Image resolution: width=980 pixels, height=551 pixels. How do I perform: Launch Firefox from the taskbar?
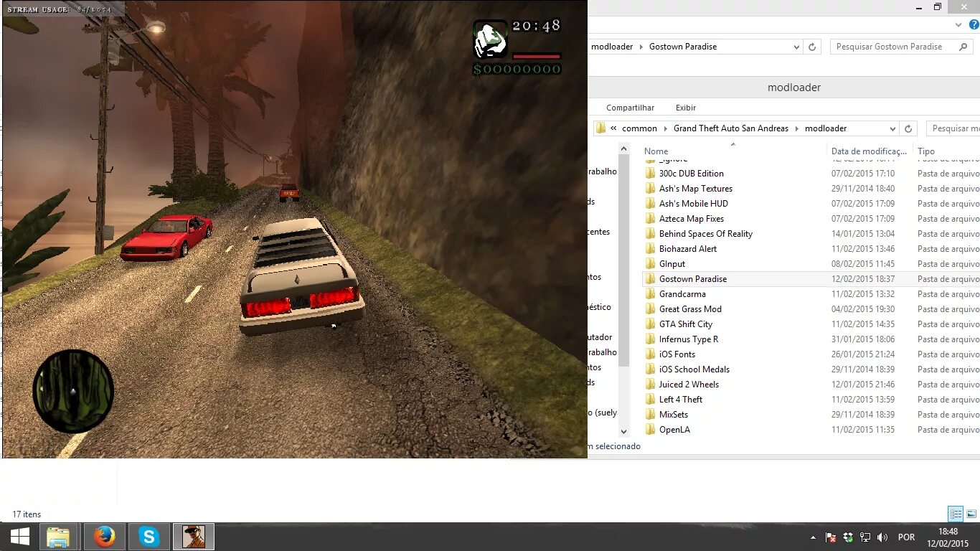(x=105, y=537)
